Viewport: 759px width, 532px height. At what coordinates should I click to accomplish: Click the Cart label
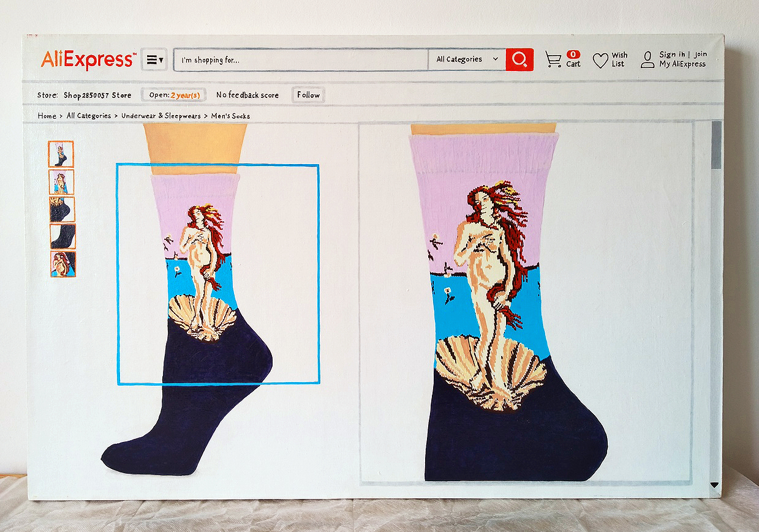pos(573,64)
